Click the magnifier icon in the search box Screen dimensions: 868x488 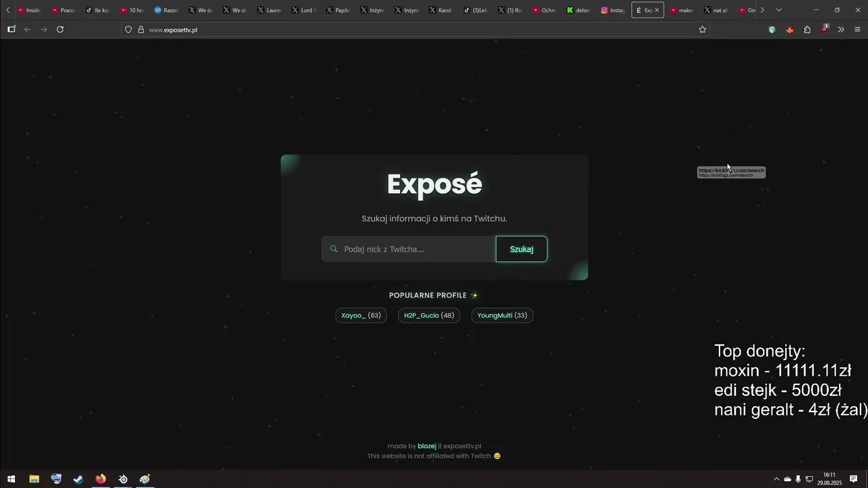[334, 249]
